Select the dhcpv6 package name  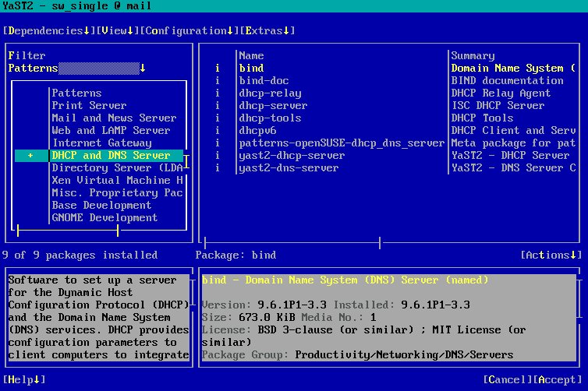pyautogui.click(x=257, y=130)
